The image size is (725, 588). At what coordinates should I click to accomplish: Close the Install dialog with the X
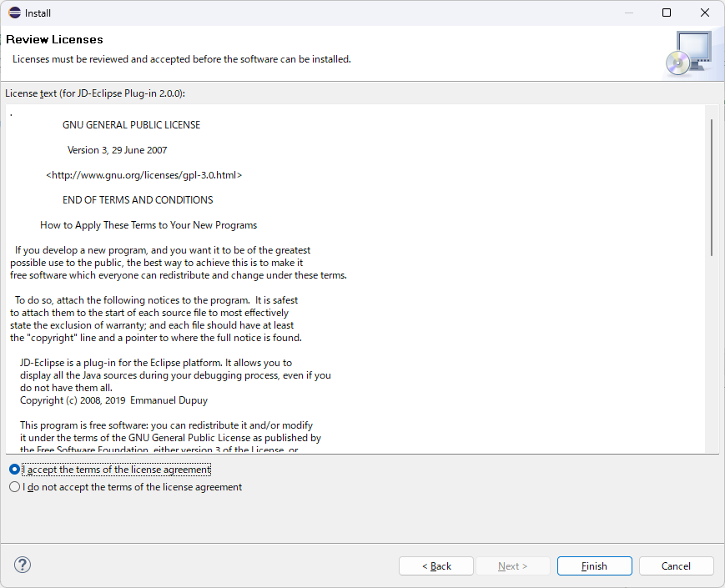705,13
